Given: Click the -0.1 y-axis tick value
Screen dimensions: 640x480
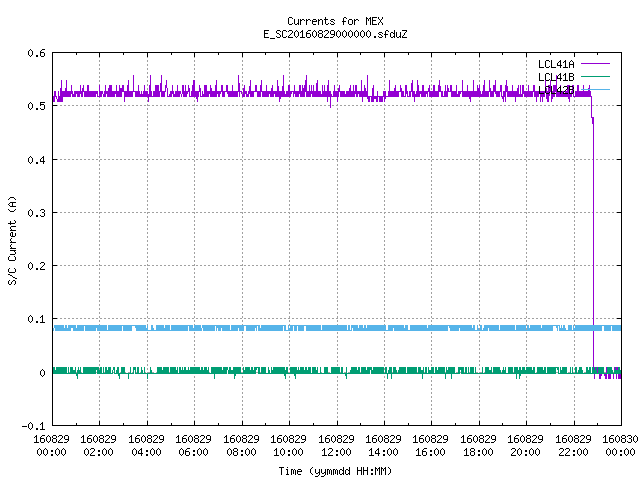Looking at the screenshot, I should pos(33,426).
